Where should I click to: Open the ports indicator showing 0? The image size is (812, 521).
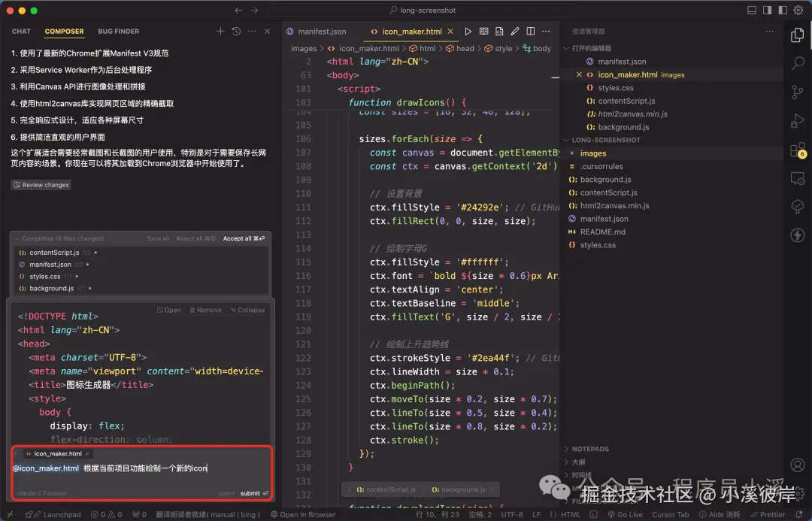click(139, 514)
